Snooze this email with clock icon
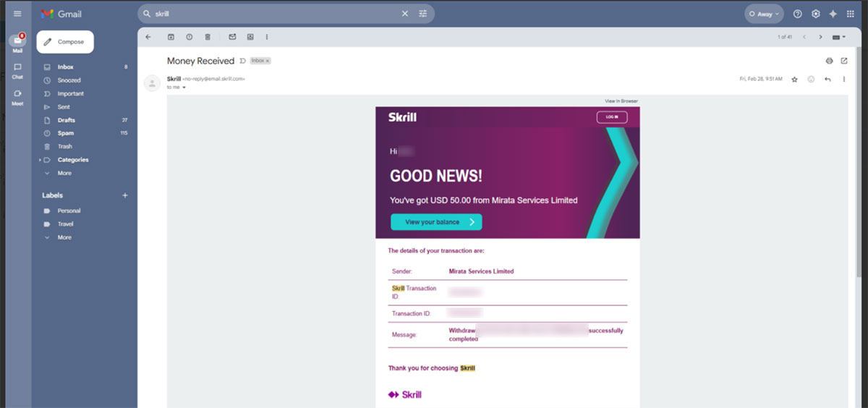Image resolution: width=868 pixels, height=408 pixels. (190, 37)
